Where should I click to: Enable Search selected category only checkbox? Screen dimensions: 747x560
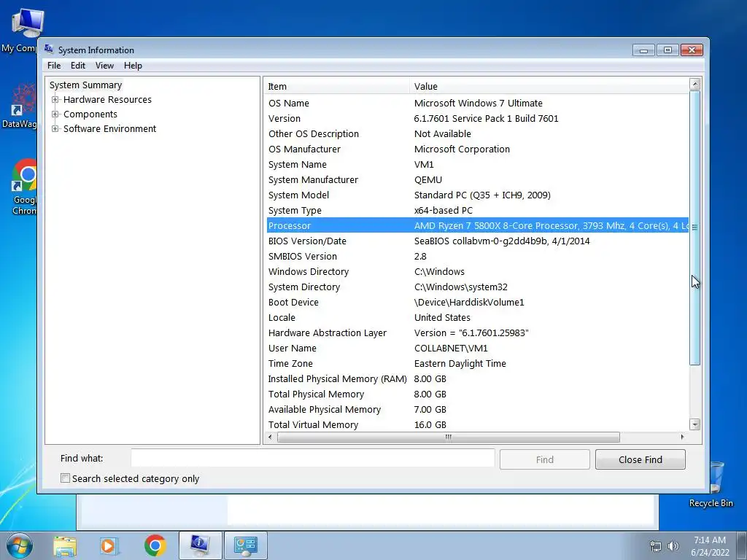click(x=65, y=478)
